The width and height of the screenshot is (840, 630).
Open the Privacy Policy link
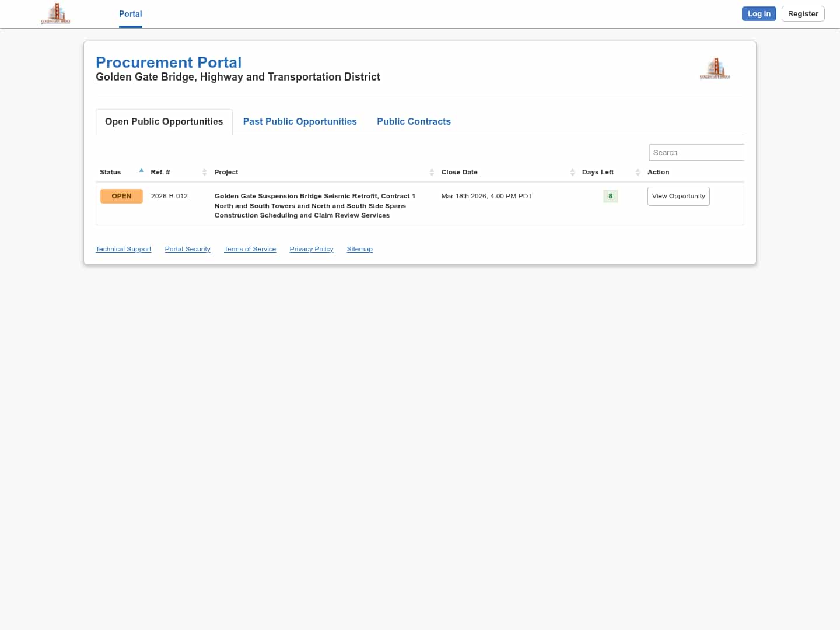[311, 249]
